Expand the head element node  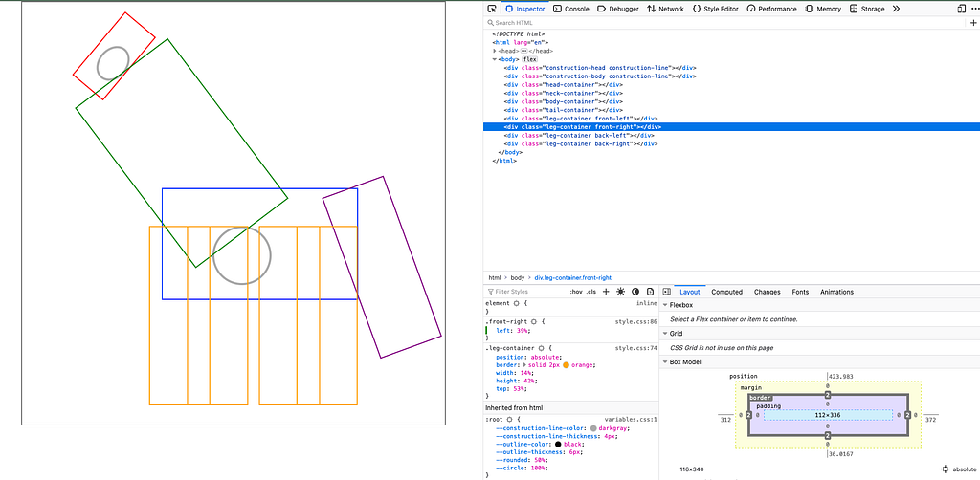pyautogui.click(x=496, y=51)
